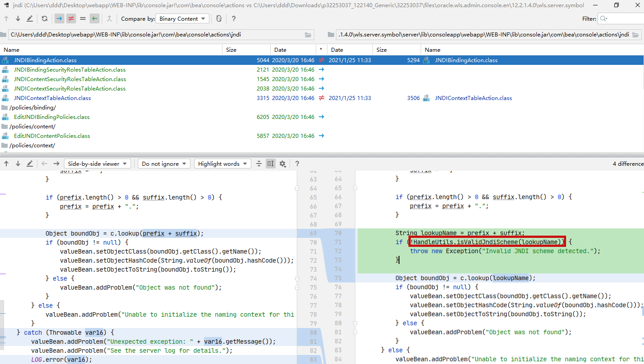Click left pane line c.lookup(prefix + suffix)
Viewport: 644px width, 364px height.
[x=124, y=233]
